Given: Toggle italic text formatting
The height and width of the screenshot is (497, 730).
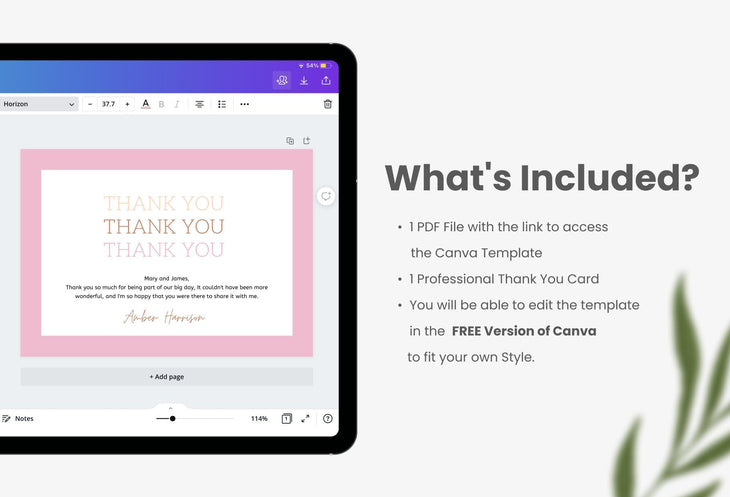Looking at the screenshot, I should (x=177, y=104).
